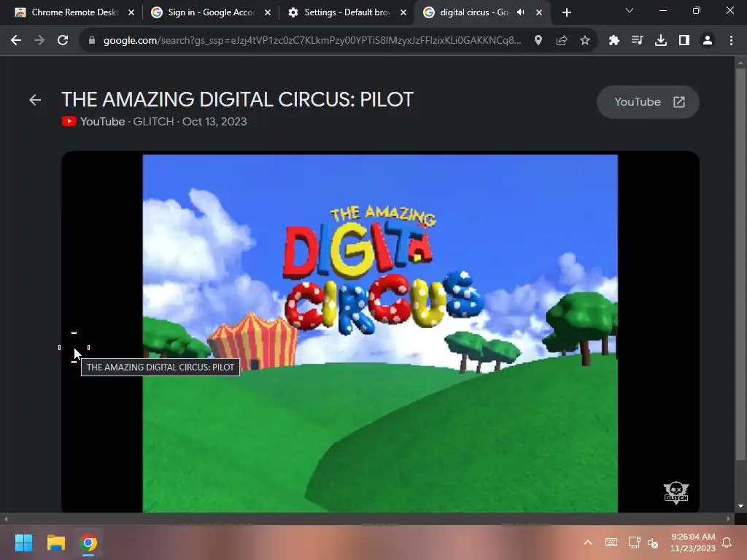Click the red YouTube logo under title

point(69,122)
